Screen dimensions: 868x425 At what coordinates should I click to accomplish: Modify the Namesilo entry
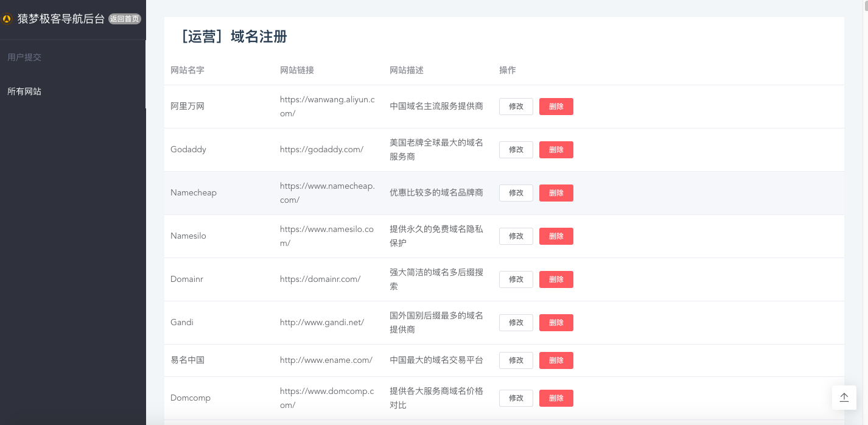pyautogui.click(x=516, y=236)
